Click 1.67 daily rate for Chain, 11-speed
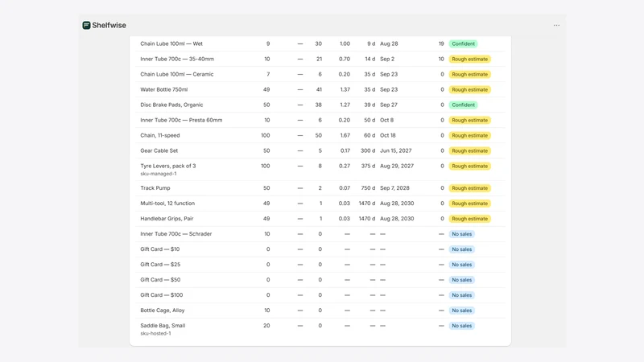Screen dimensions: 644x362 point(345,135)
